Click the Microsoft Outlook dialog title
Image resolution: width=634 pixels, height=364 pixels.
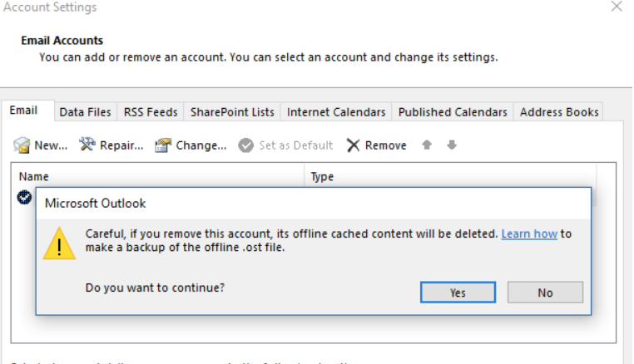pyautogui.click(x=95, y=204)
